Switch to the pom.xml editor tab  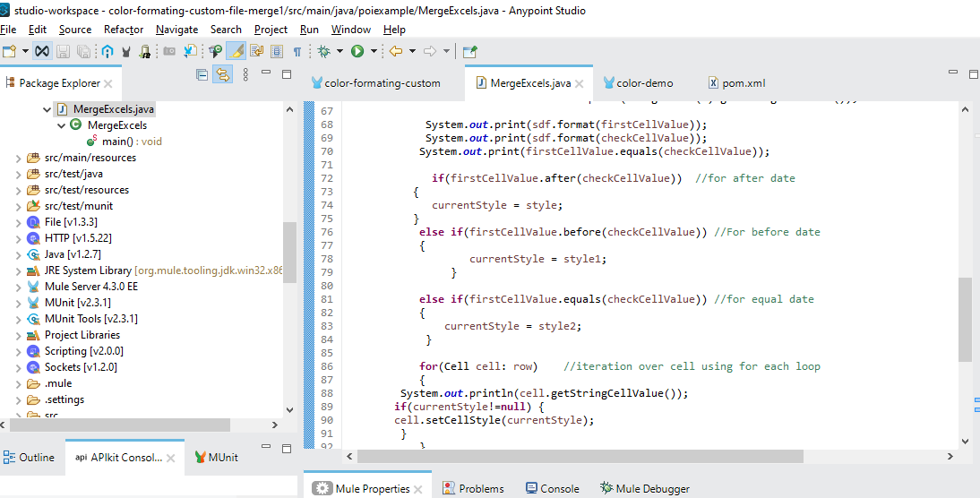[744, 83]
